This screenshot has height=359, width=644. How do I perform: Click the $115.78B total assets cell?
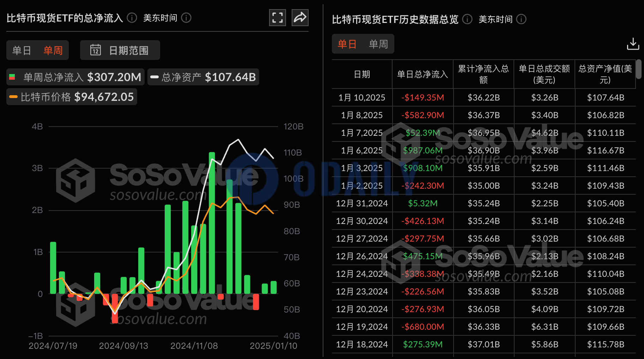tap(606, 344)
